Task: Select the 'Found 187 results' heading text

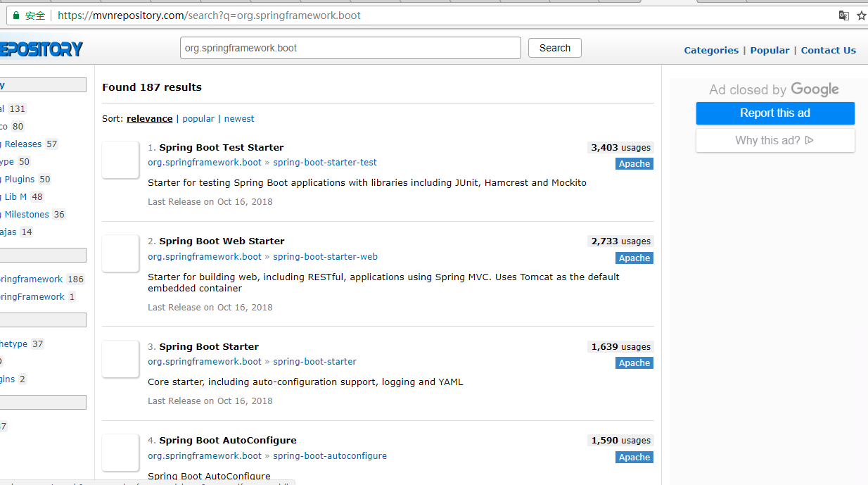Action: [152, 87]
